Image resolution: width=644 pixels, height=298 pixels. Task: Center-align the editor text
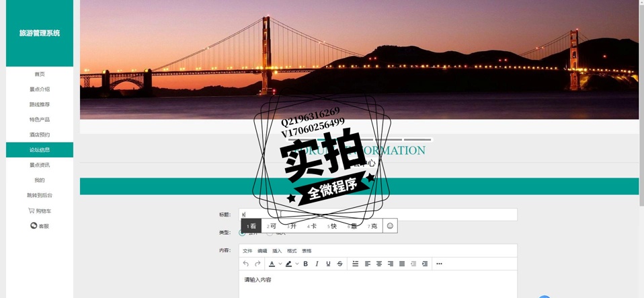point(379,264)
